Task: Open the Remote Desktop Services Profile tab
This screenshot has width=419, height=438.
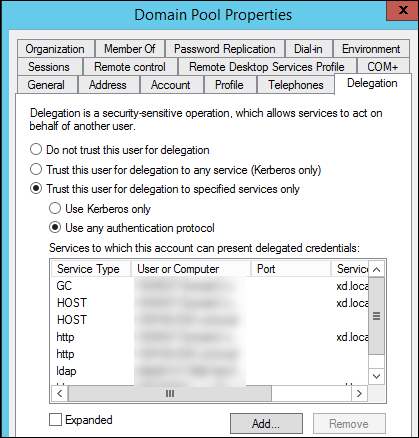Action: coord(267,67)
